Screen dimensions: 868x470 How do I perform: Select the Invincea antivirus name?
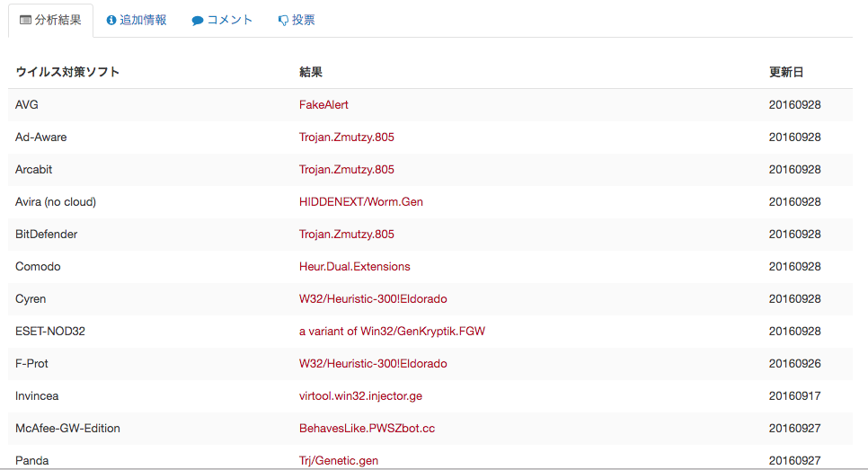pos(37,395)
